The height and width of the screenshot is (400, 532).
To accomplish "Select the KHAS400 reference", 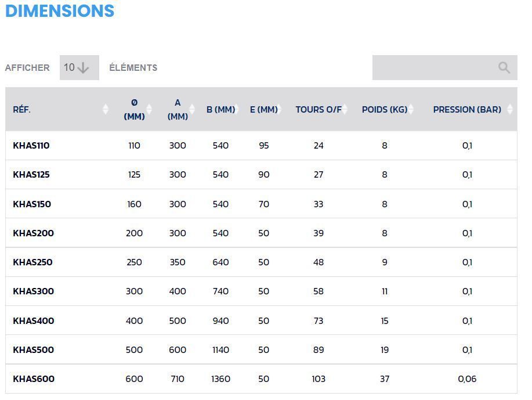I will coord(33,321).
